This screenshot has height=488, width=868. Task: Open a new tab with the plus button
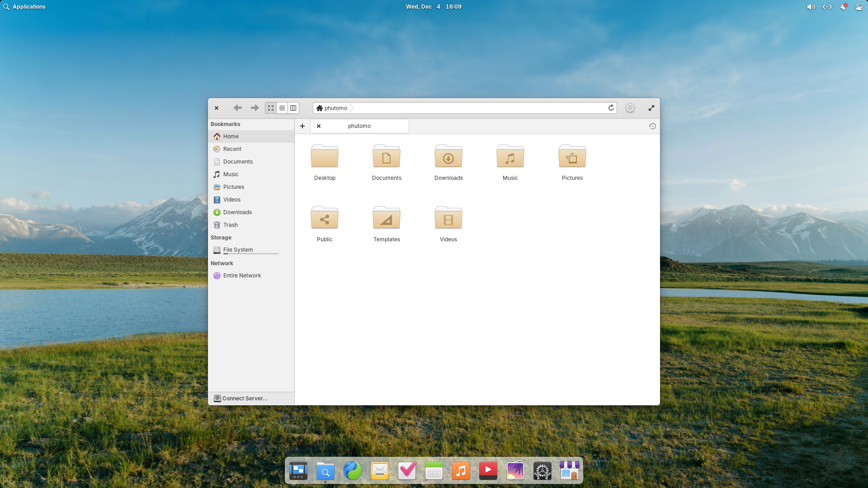tap(302, 126)
